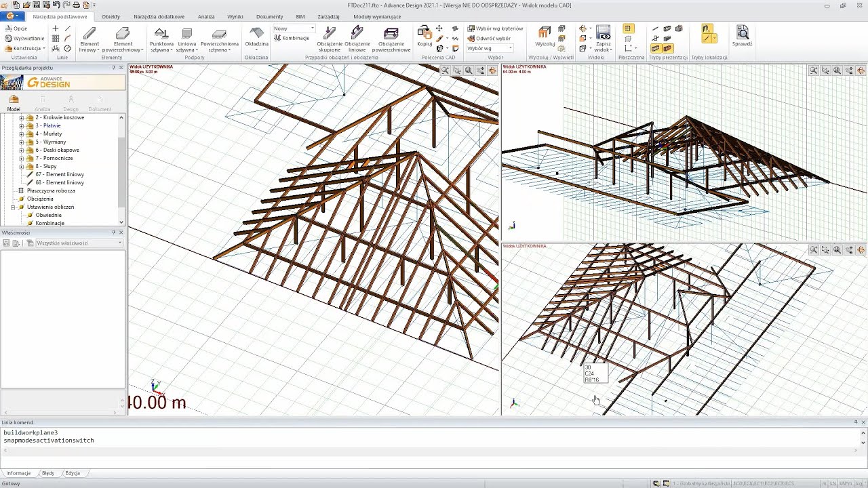Viewport: 868px width, 488px height.
Task: Toggle the highlighted Płaszczyzna grid display button
Action: pyautogui.click(x=628, y=28)
